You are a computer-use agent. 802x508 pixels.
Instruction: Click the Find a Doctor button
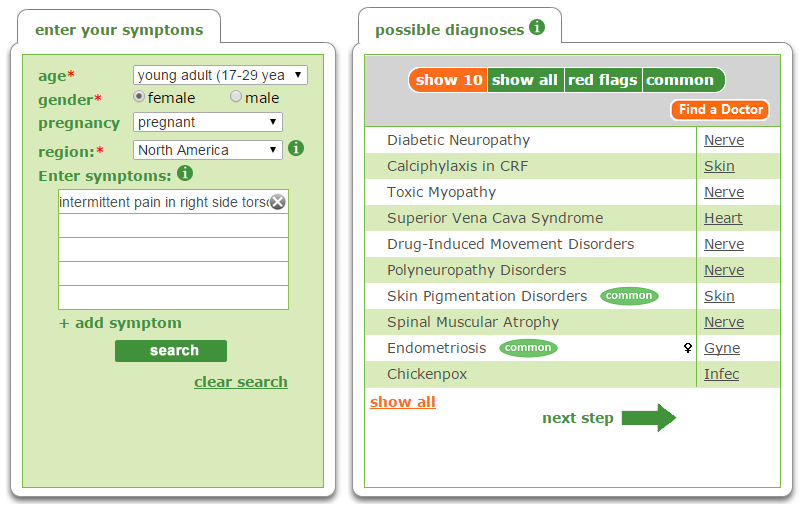pyautogui.click(x=720, y=110)
